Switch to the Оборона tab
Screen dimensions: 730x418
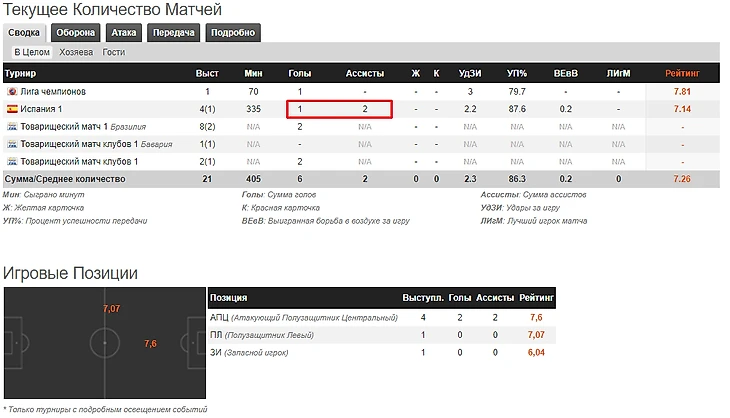tap(75, 33)
